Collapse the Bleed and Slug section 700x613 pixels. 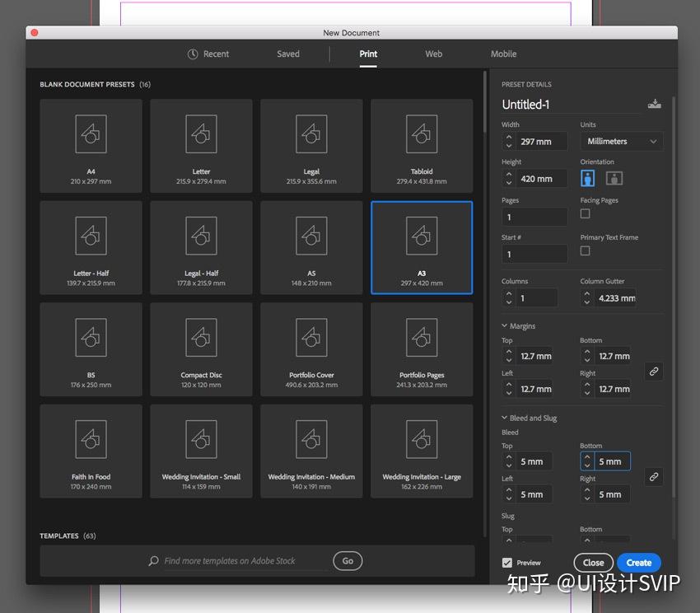click(505, 418)
